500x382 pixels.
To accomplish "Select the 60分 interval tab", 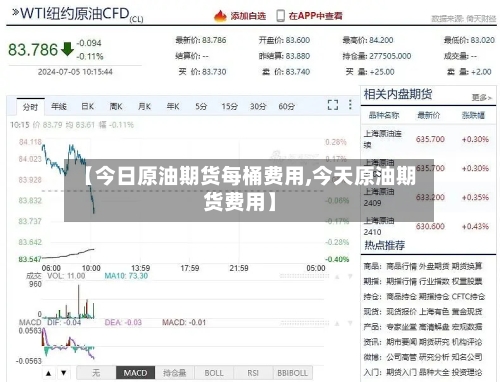I will (x=287, y=107).
